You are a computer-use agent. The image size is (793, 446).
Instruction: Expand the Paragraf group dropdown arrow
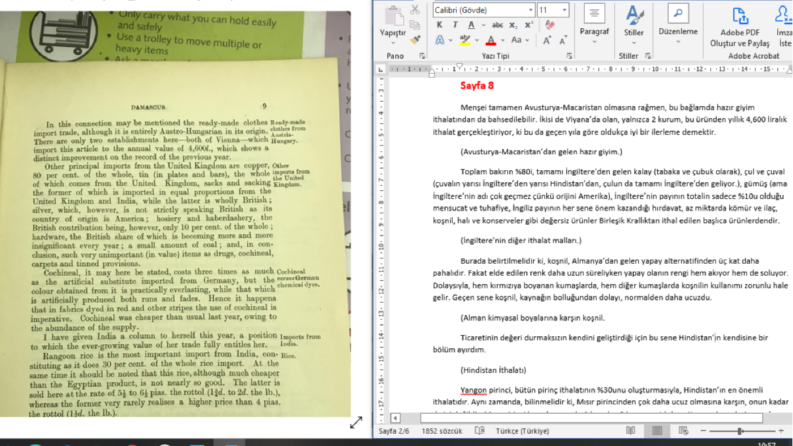[x=594, y=42]
